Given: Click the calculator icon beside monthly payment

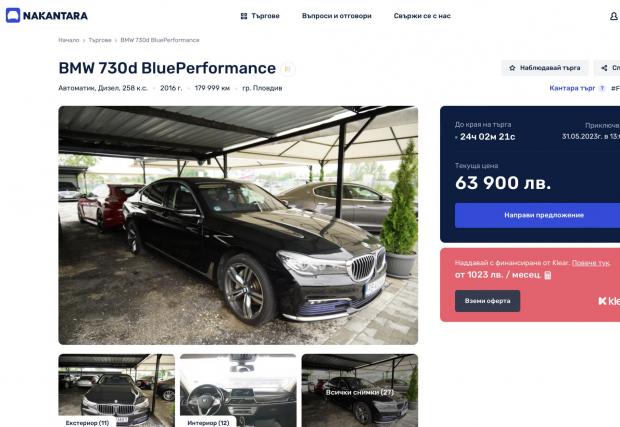Looking at the screenshot, I should (548, 275).
